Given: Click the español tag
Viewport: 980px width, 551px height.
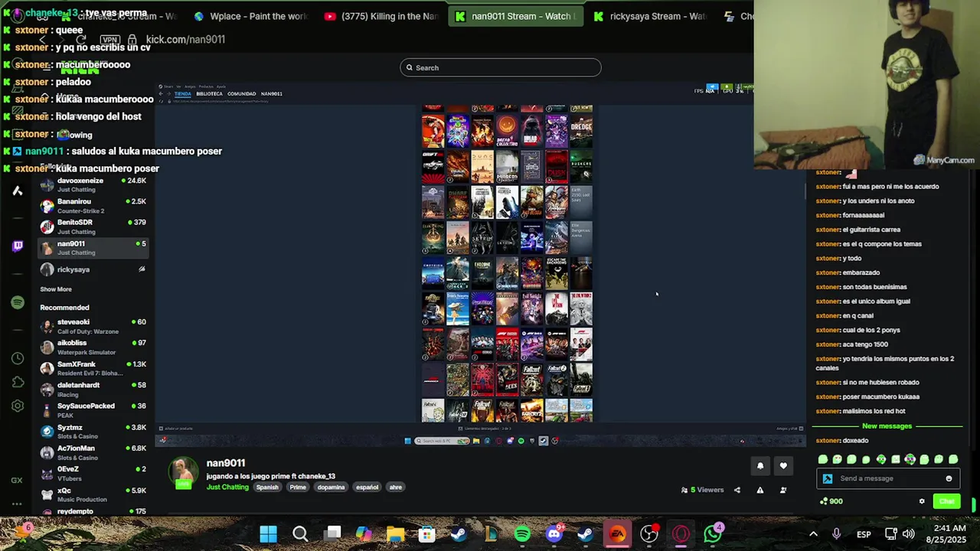Looking at the screenshot, I should pos(367,487).
